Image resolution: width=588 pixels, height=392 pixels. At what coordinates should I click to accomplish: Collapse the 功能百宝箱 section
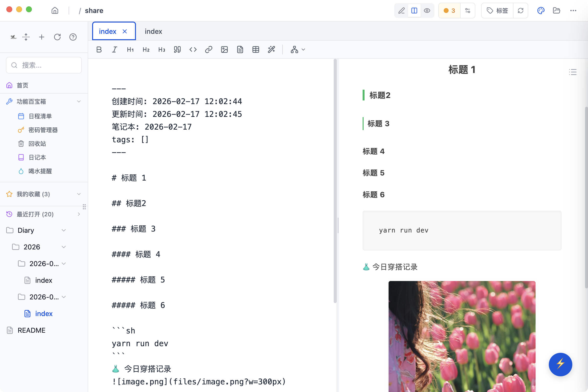tap(79, 101)
